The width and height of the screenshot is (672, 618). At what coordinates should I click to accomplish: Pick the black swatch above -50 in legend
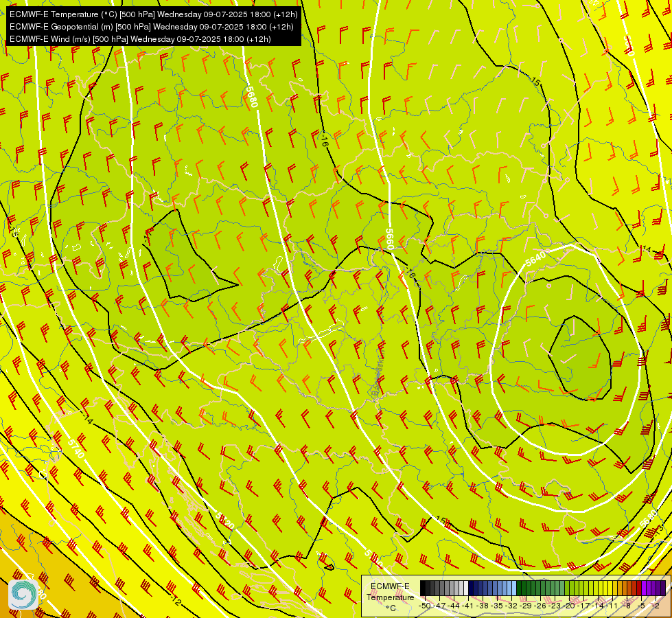click(x=423, y=588)
